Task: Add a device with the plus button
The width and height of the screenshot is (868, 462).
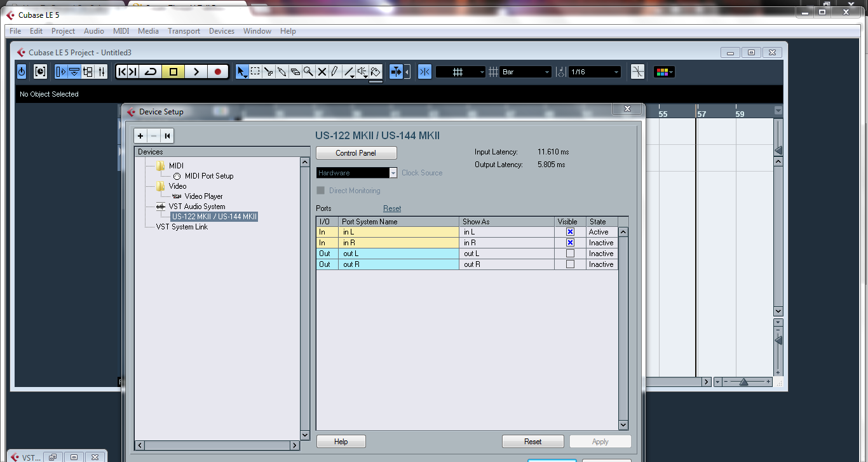Action: pos(140,136)
